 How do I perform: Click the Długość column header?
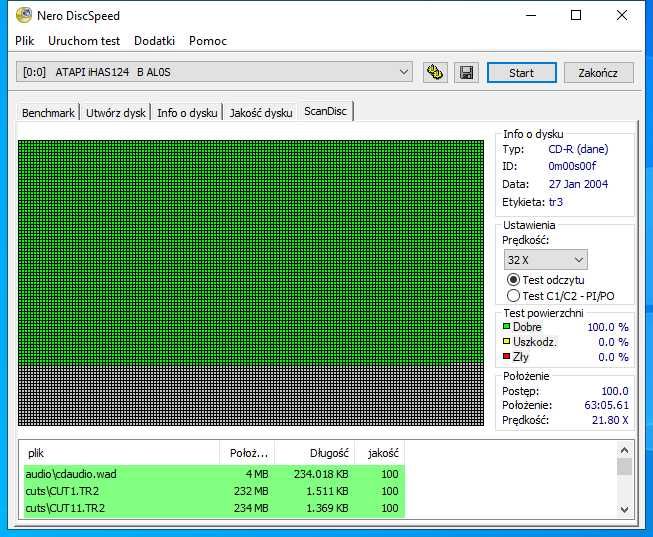314,453
